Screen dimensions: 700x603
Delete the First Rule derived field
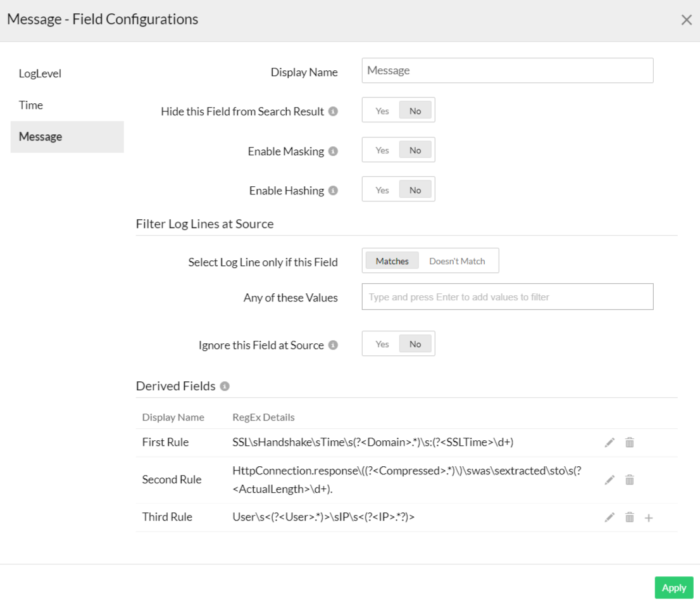630,443
